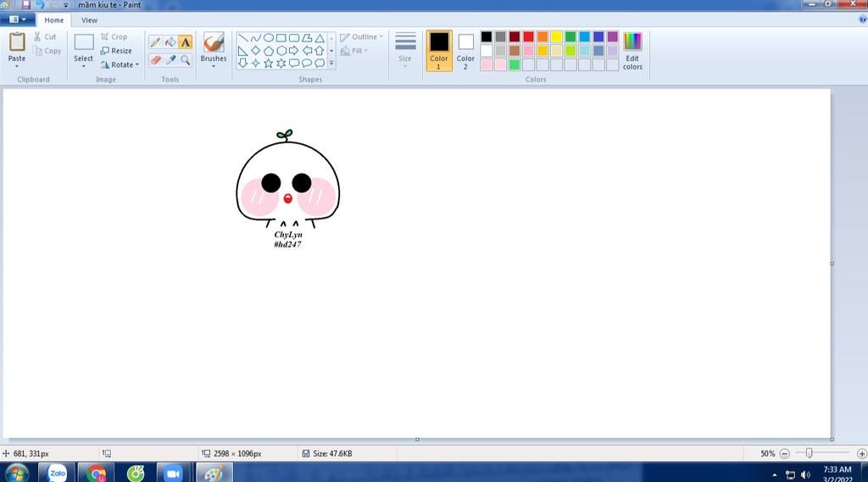Click the zoom in plus button

pos(861,453)
